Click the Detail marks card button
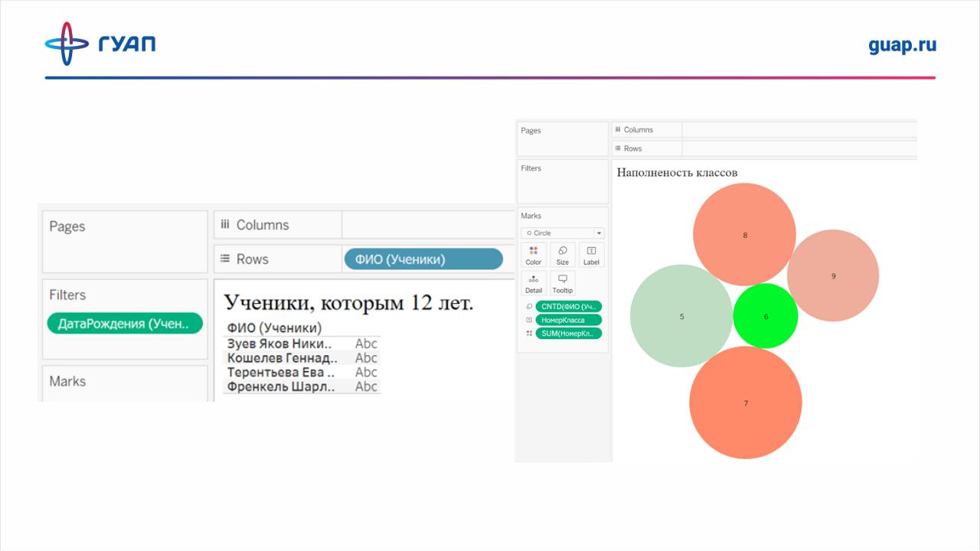 point(534,283)
